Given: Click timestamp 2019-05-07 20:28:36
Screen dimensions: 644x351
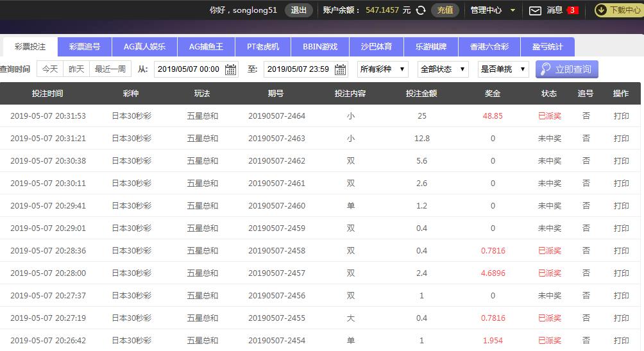Looking at the screenshot, I should [48, 251].
